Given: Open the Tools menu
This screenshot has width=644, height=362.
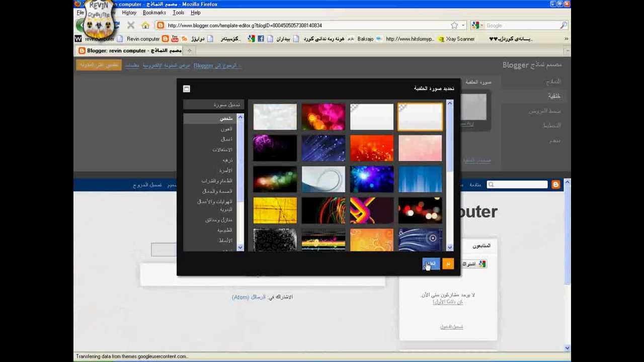Looking at the screenshot, I should point(178,13).
